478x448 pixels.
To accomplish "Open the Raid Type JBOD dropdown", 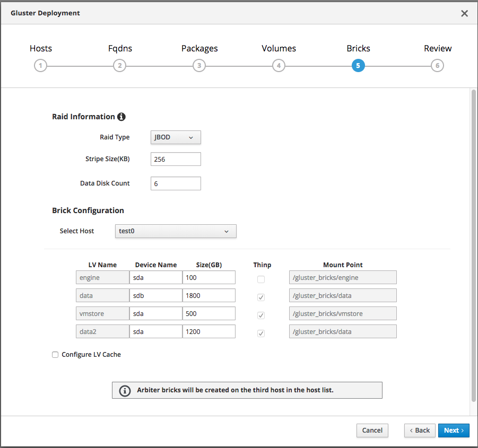I will pyautogui.click(x=176, y=137).
